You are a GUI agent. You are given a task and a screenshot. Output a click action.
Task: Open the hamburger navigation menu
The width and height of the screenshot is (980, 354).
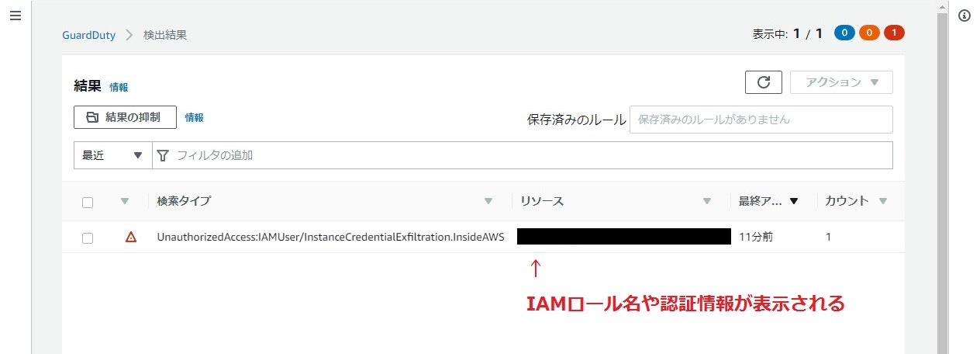(15, 16)
